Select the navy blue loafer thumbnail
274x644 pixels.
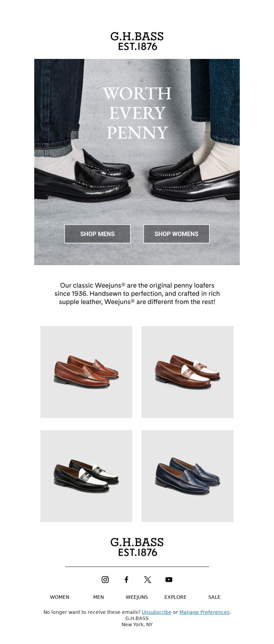(x=188, y=476)
